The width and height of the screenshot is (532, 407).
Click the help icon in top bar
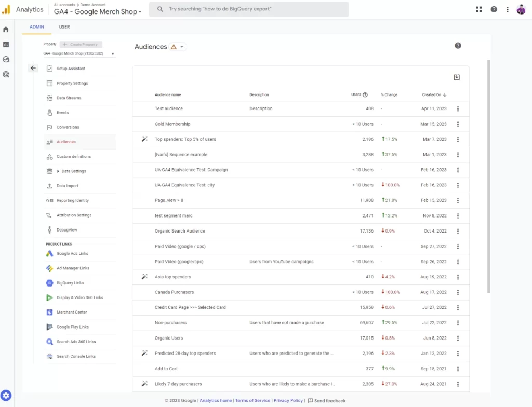tap(494, 9)
